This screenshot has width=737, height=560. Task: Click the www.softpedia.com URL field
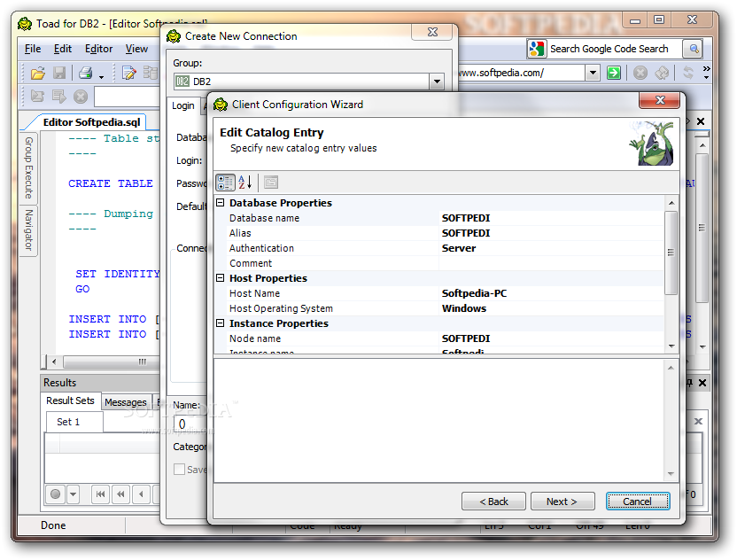pos(521,73)
